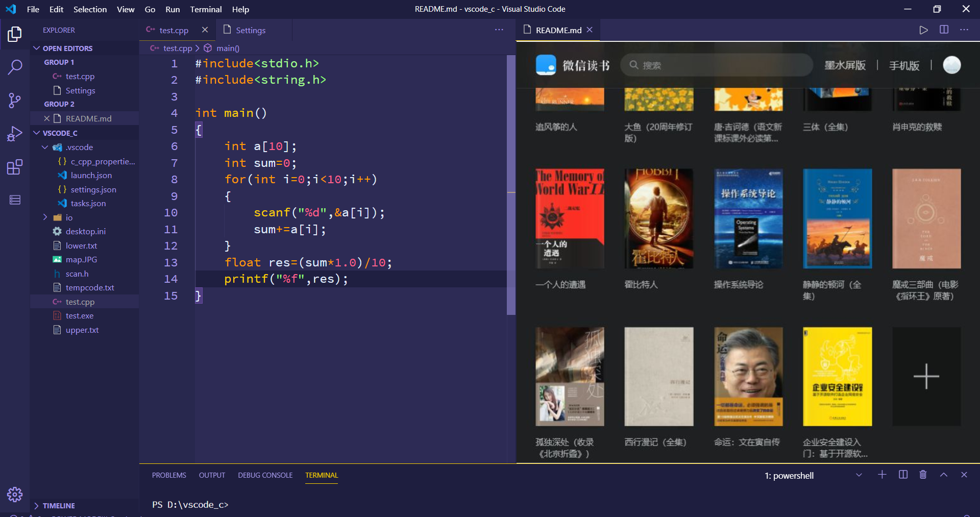Open More Actions for right editor group
This screenshot has height=517, width=980.
click(x=964, y=30)
